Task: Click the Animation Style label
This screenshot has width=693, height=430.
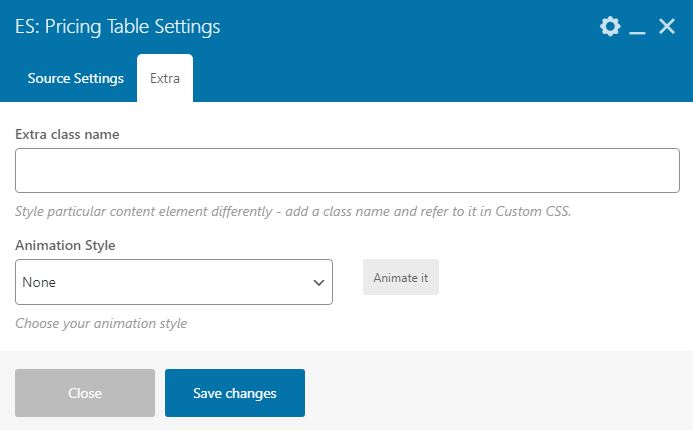Action: pos(65,245)
